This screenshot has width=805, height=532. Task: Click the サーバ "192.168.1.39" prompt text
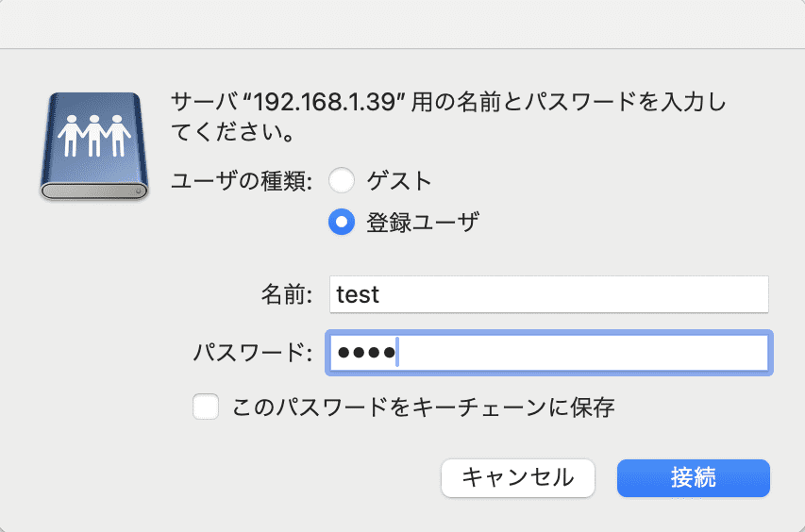click(447, 117)
